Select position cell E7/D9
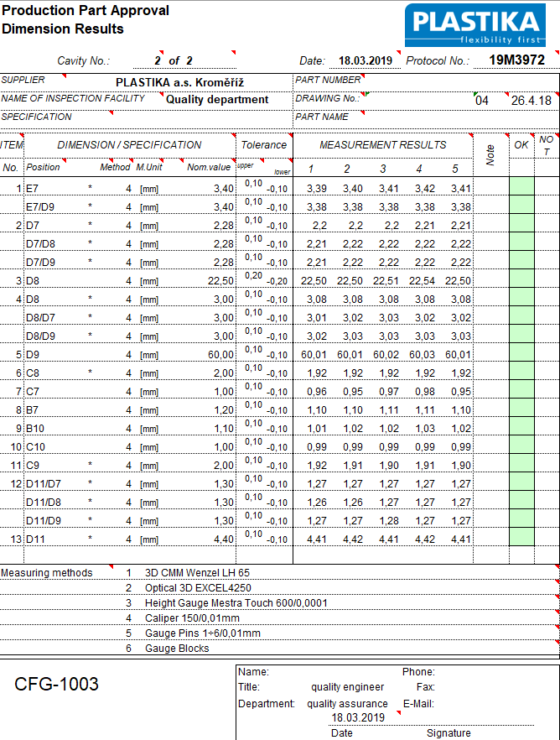 coord(40,207)
